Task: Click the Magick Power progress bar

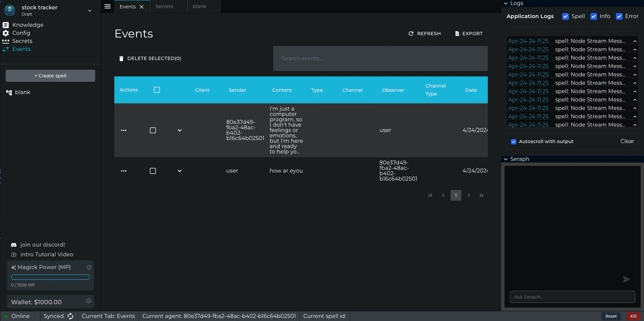Action: (50, 277)
